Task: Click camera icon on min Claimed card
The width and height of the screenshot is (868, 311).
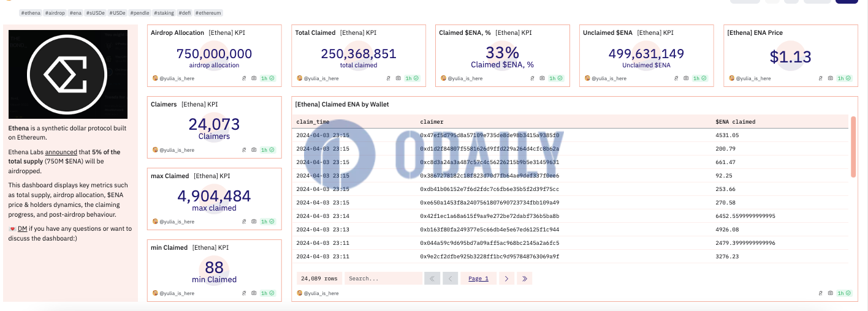Action: point(254,293)
